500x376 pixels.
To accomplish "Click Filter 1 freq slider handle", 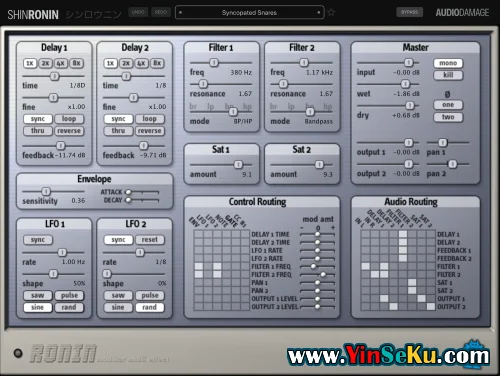I will point(214,63).
